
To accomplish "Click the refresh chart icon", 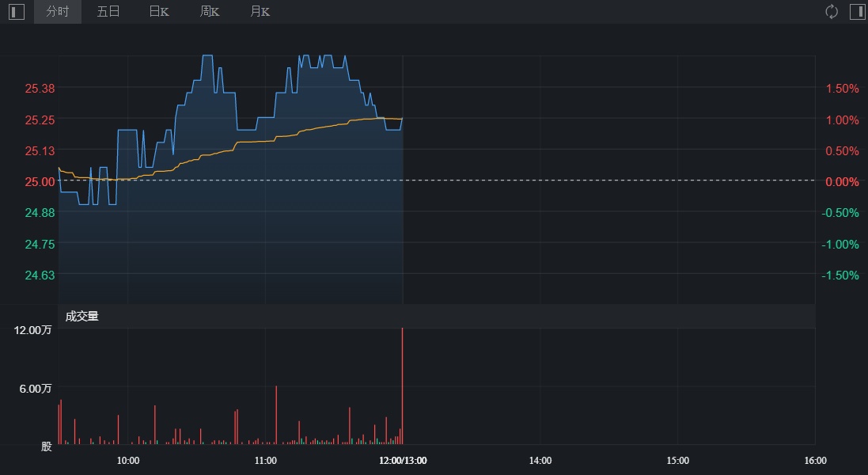I will click(832, 12).
